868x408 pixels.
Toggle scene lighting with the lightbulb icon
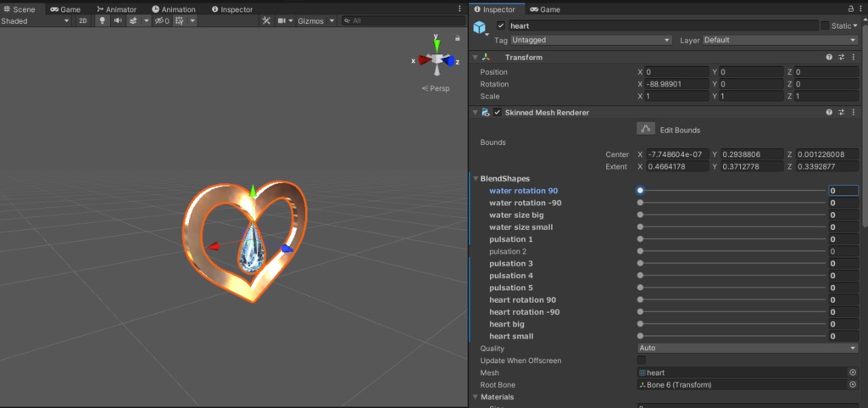(102, 20)
